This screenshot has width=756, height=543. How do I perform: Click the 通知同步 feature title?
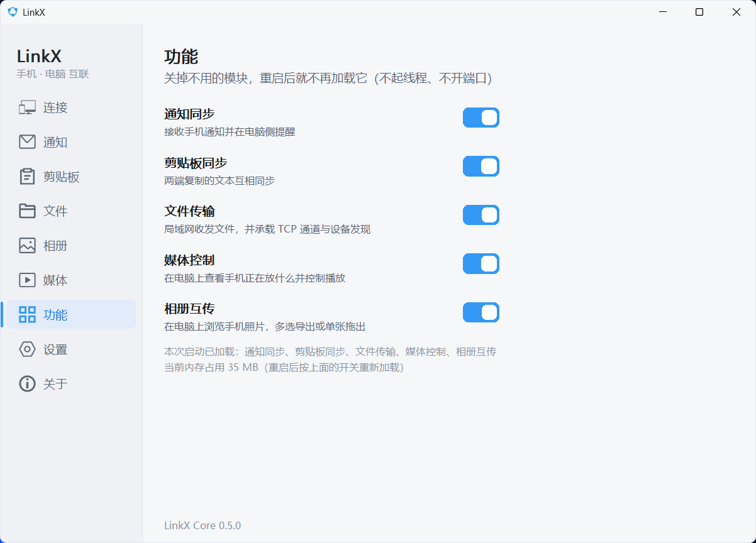[189, 114]
